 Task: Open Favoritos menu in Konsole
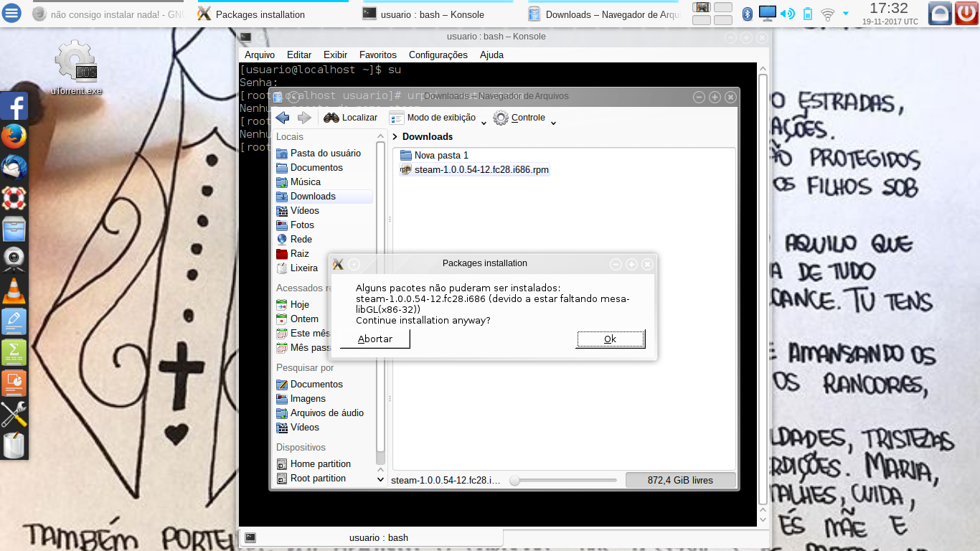click(378, 55)
